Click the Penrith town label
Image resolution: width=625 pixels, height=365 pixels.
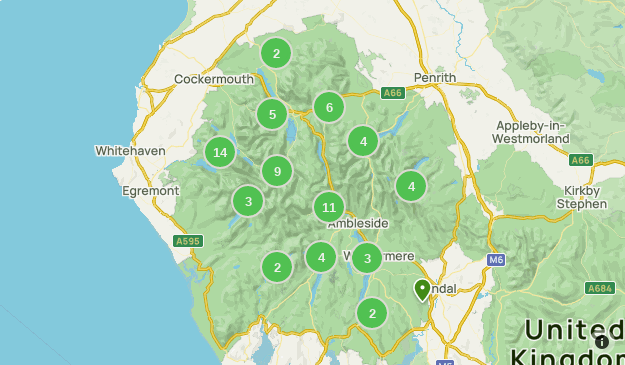tap(435, 78)
